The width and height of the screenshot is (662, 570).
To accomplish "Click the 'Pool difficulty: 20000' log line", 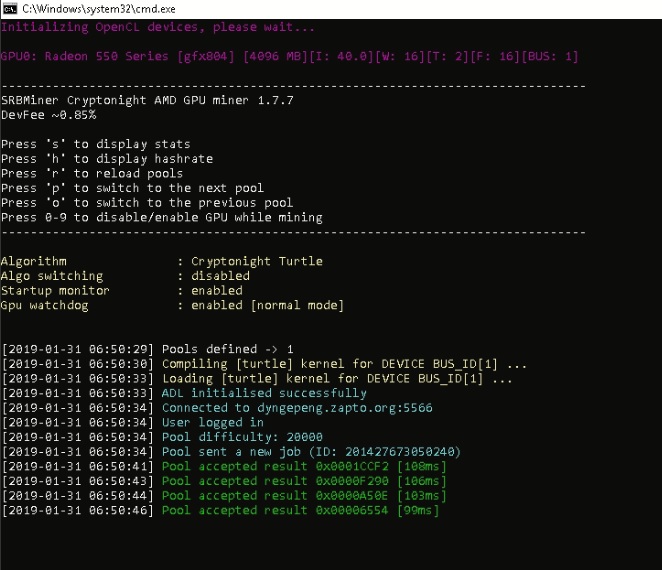I will (163, 437).
